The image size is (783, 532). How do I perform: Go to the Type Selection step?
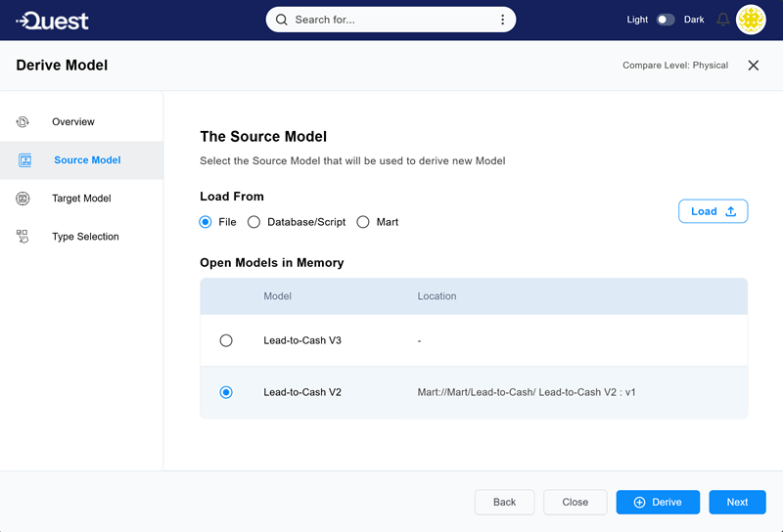pos(81,237)
